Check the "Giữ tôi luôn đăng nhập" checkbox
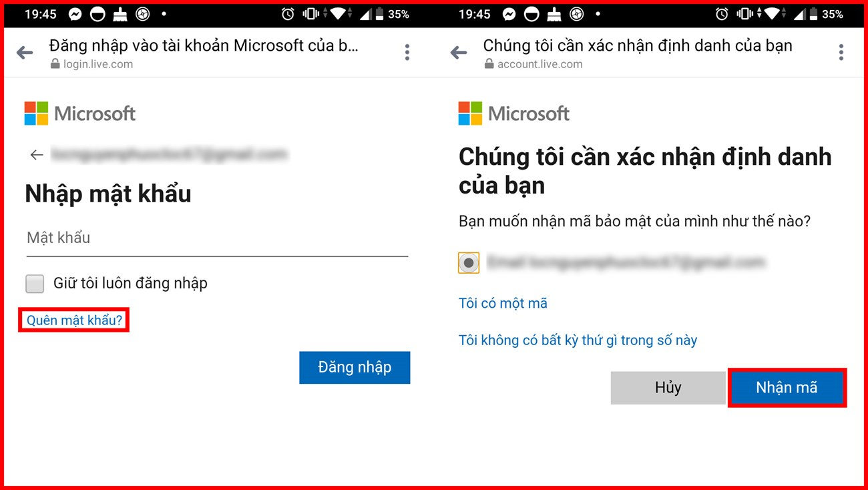This screenshot has width=868, height=490. point(35,284)
